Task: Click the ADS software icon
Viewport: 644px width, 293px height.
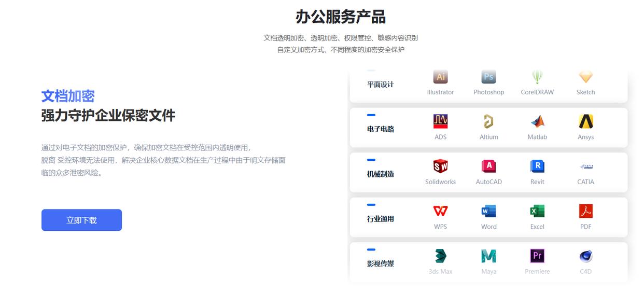Action: 440,121
